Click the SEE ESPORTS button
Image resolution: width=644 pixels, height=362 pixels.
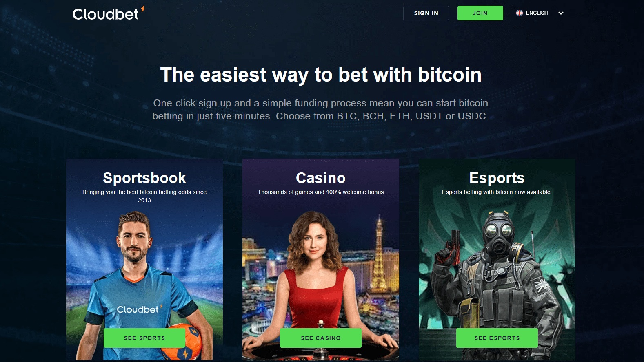coord(497,338)
